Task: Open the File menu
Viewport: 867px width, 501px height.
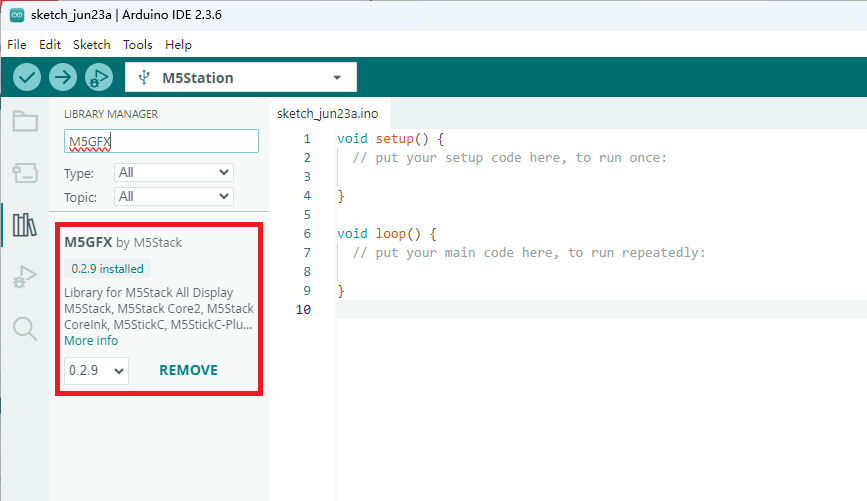Action: click(17, 45)
